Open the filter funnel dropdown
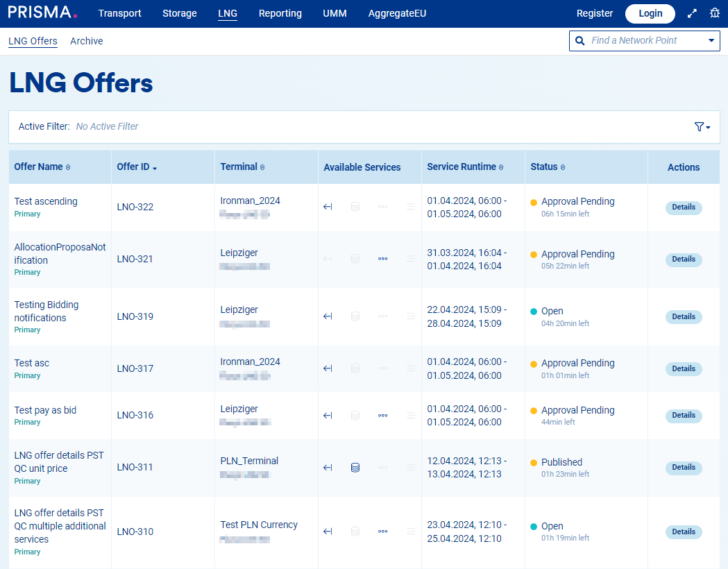This screenshot has width=728, height=569. click(x=702, y=127)
